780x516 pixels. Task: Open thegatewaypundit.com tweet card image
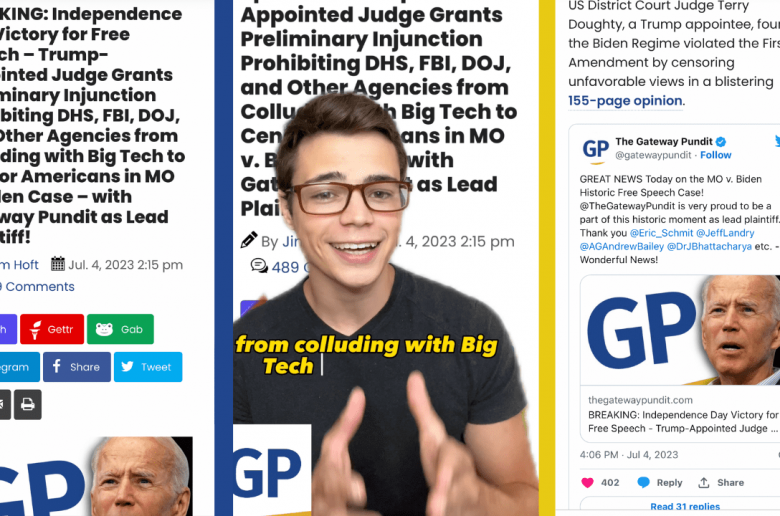[680, 330]
